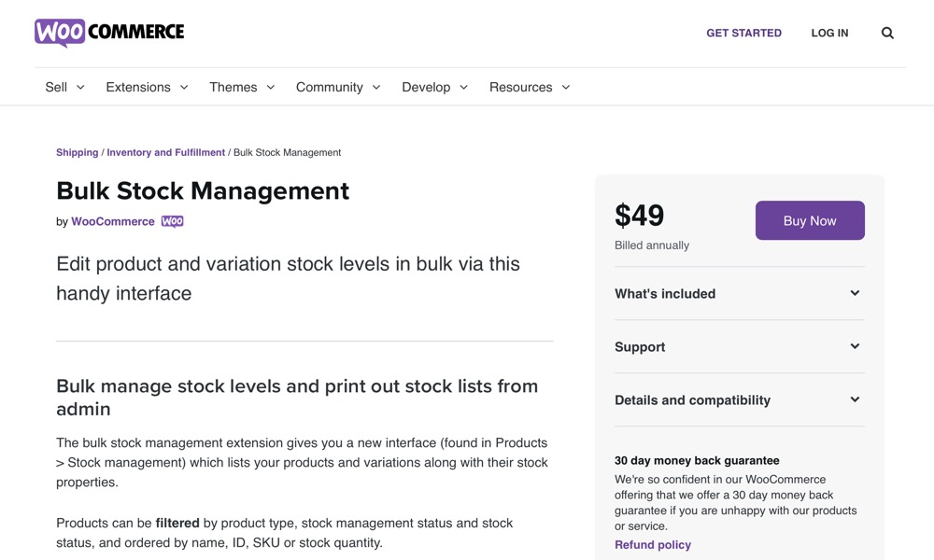Click the Bulk Stock Management breadcrumb text
The width and height of the screenshot is (934, 560).
pyautogui.click(x=287, y=152)
